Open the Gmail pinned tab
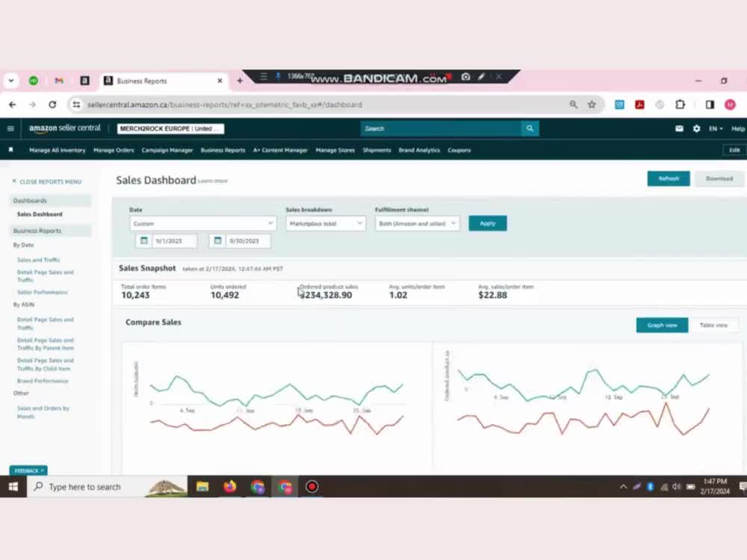 tap(59, 81)
